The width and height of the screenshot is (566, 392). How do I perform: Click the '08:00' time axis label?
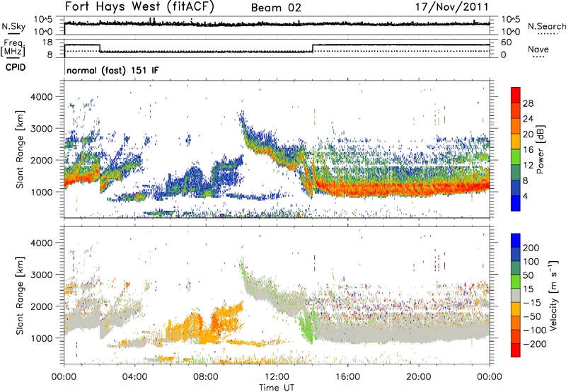click(x=206, y=377)
